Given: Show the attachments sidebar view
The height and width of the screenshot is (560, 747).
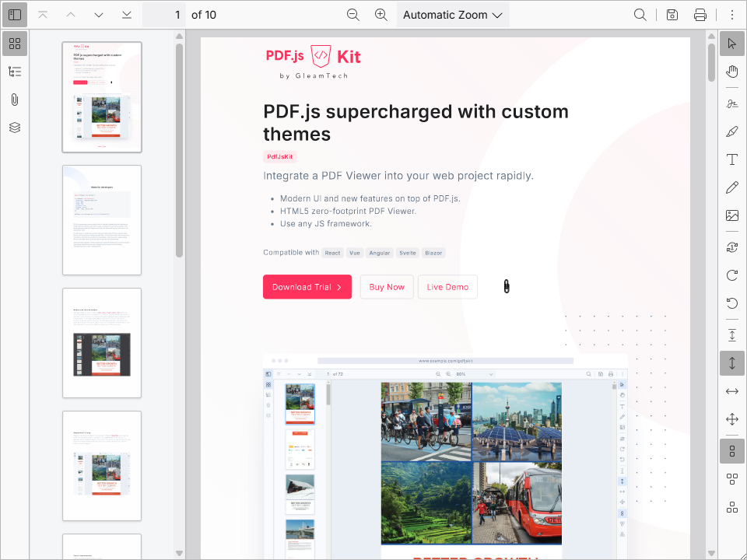Looking at the screenshot, I should (x=15, y=100).
